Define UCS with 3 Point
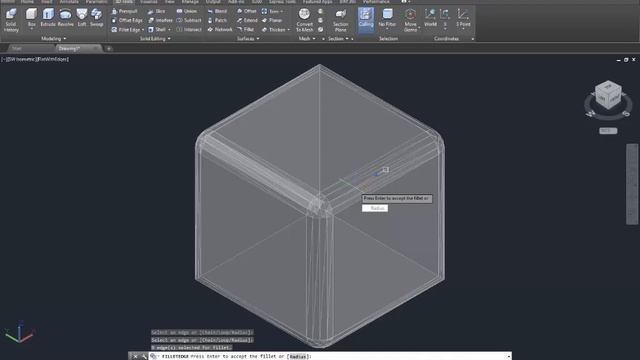This screenshot has height=360, width=640. point(463,18)
